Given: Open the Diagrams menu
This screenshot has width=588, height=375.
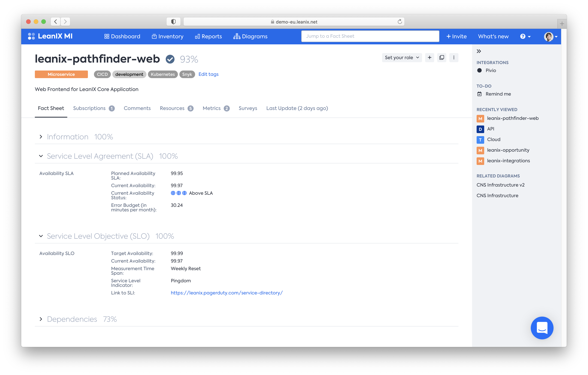Looking at the screenshot, I should click(x=250, y=36).
